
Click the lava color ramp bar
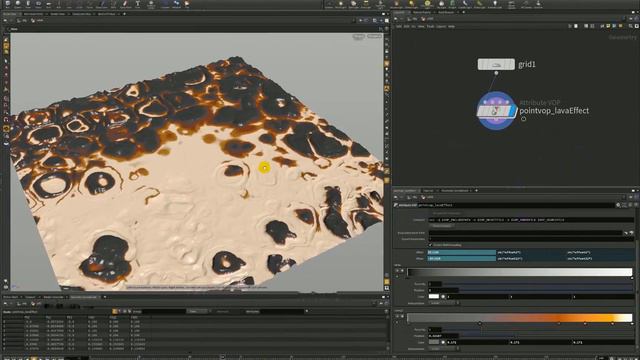pos(519,318)
